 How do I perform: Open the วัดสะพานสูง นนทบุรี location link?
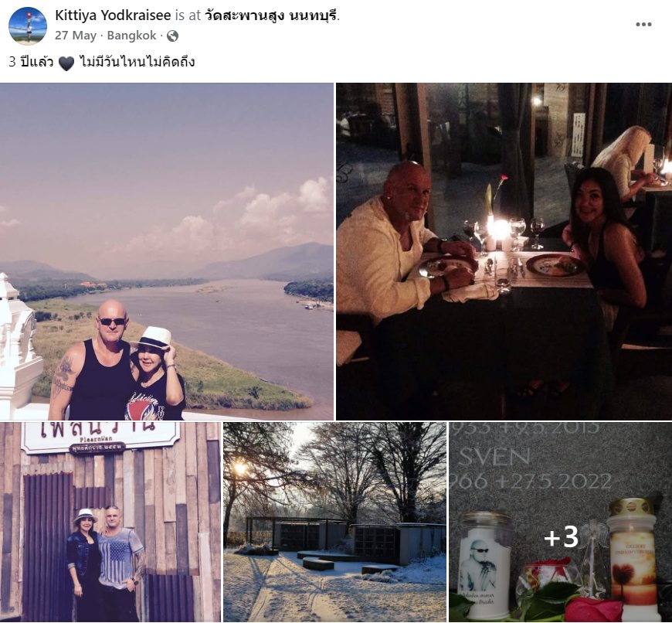(271, 15)
